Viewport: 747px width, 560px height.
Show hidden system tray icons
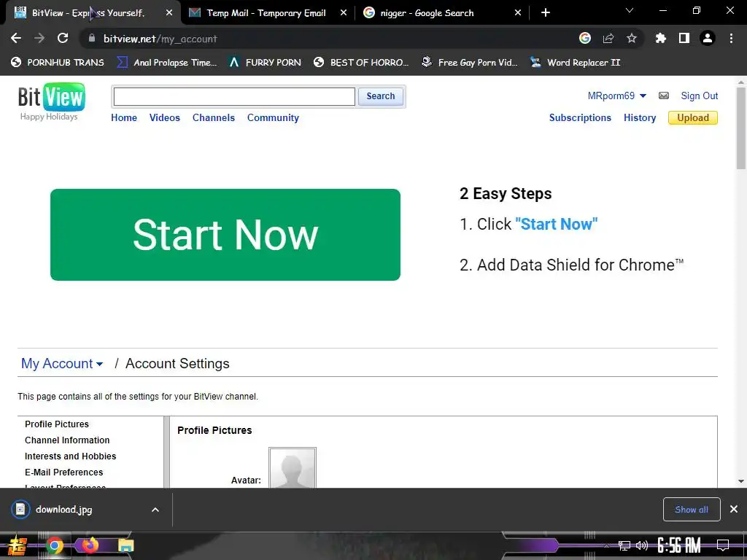(x=606, y=545)
